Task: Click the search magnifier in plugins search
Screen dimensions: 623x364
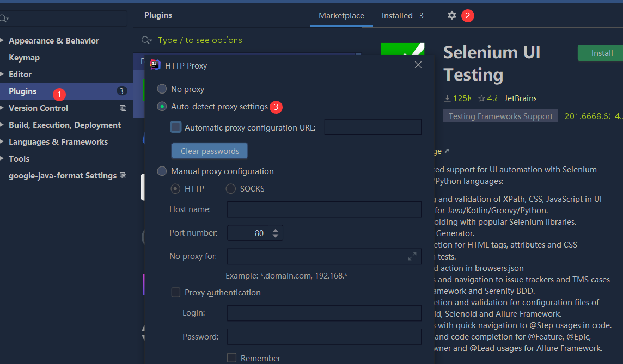Action: [x=146, y=40]
